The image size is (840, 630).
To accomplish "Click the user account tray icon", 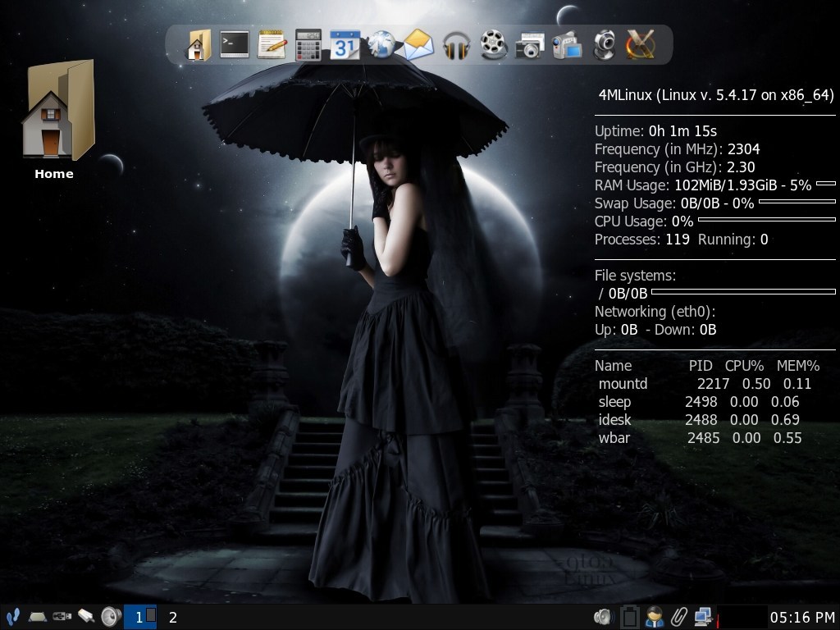I will click(x=654, y=617).
